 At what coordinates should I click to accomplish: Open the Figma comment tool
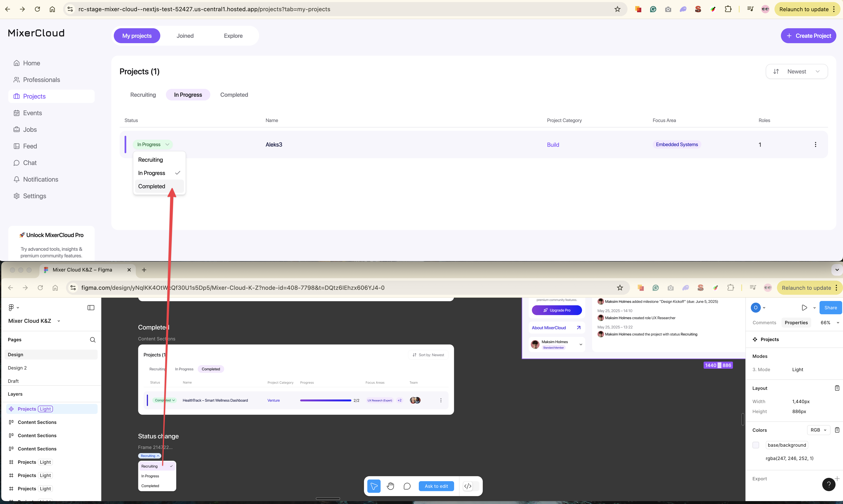pos(407,486)
